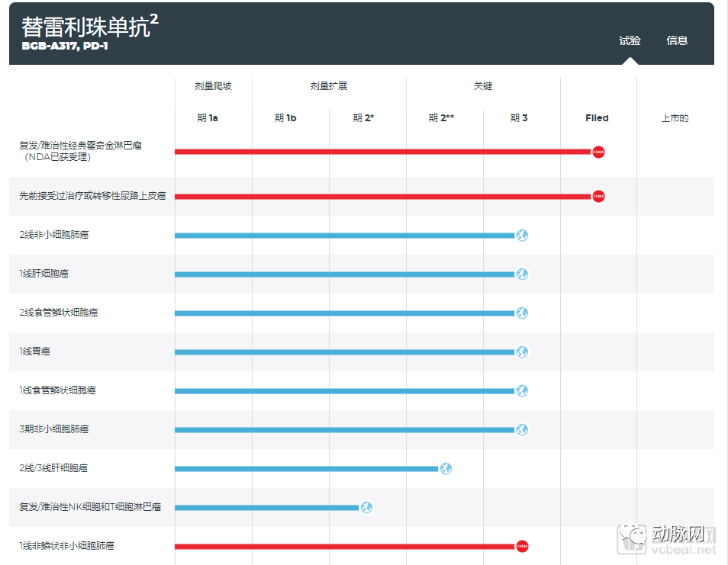Click the 1线食管鳞状细胞癌 label
The height and width of the screenshot is (565, 728).
pyautogui.click(x=57, y=390)
